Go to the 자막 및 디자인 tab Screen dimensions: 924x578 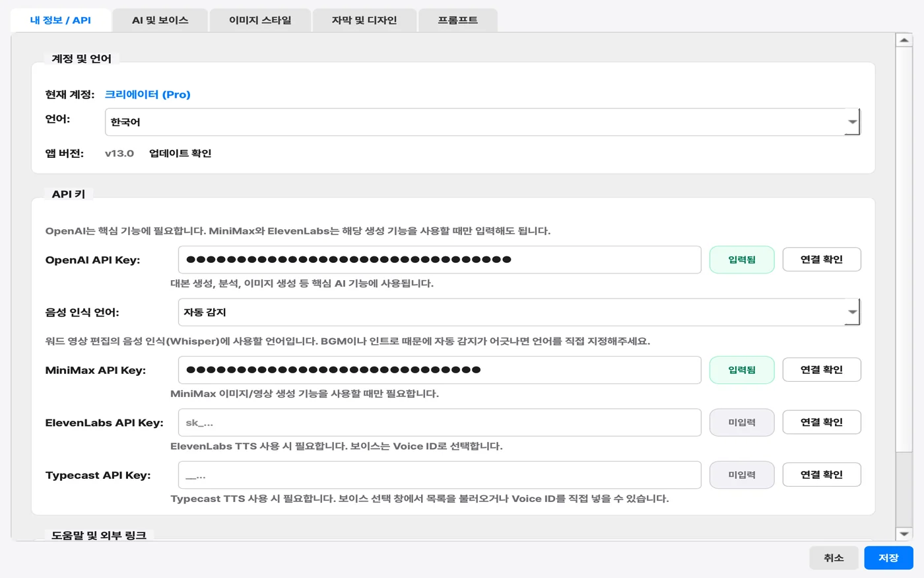(364, 20)
